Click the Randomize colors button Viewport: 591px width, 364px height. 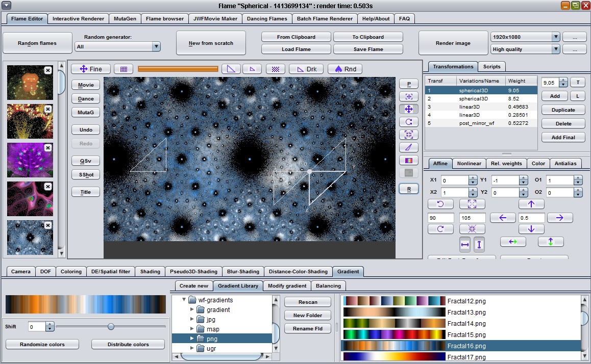click(x=42, y=344)
